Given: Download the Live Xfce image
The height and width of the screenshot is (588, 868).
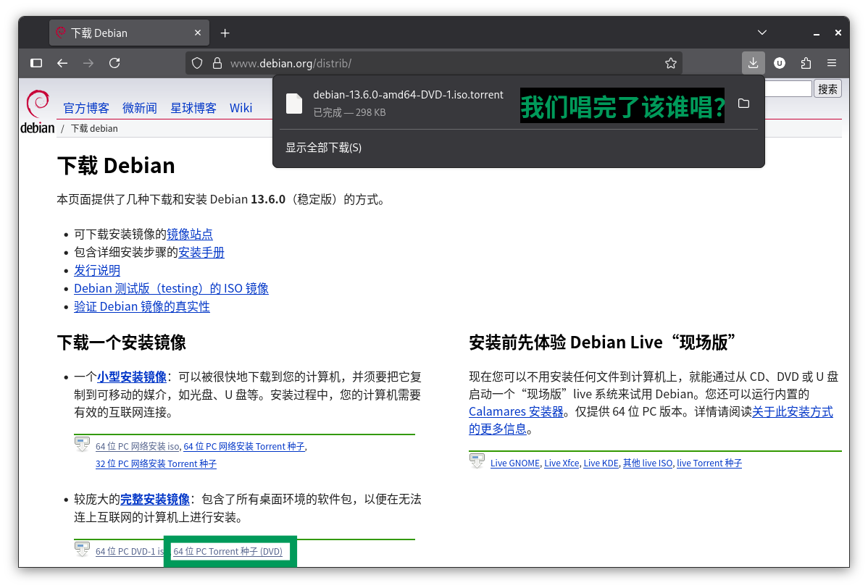Looking at the screenshot, I should click(x=562, y=463).
